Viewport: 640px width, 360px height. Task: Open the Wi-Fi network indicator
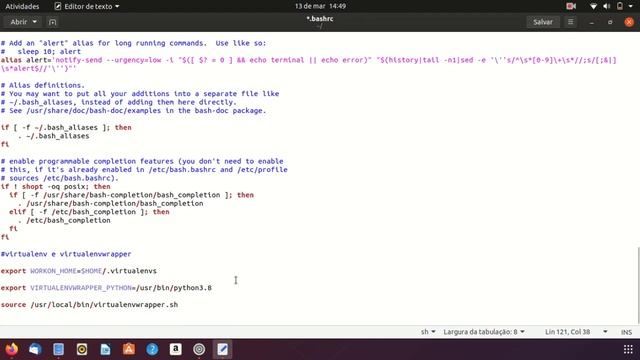[x=593, y=6]
